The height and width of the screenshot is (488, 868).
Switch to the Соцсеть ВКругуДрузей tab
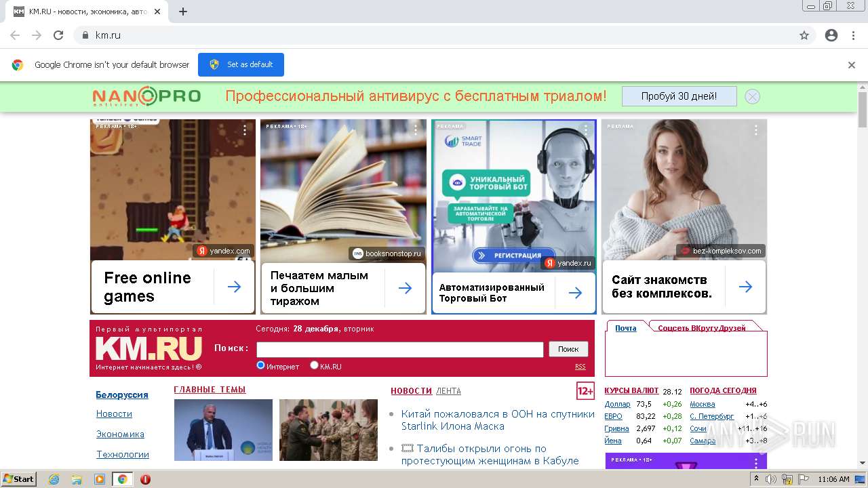(702, 328)
